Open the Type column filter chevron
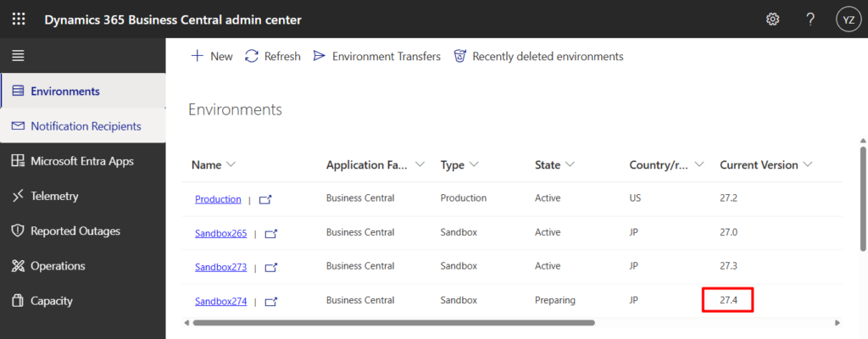868x339 pixels. 474,164
